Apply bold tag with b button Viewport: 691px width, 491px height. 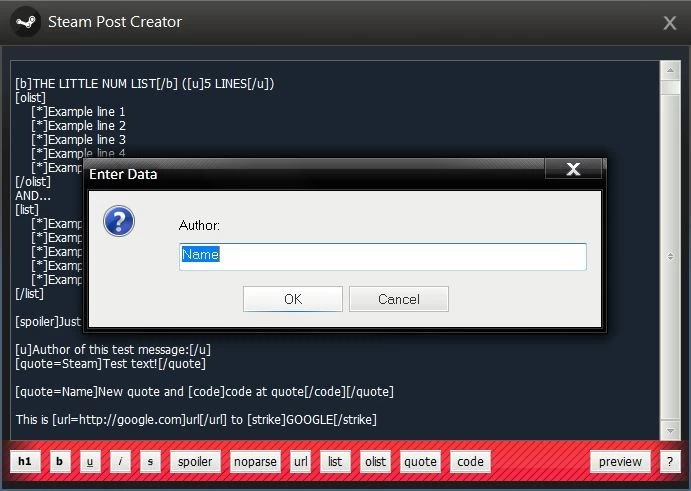pos(59,461)
